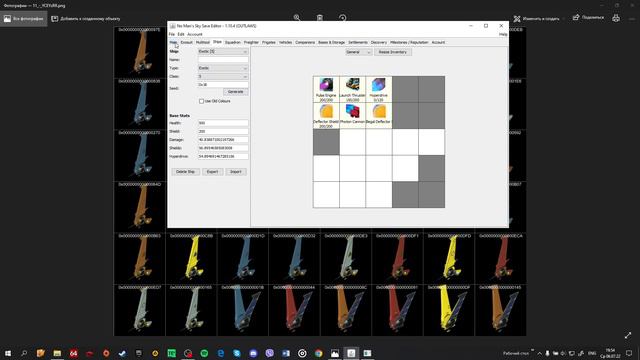Open the Ship selection dropdown
The image size is (640, 360).
(x=223, y=52)
